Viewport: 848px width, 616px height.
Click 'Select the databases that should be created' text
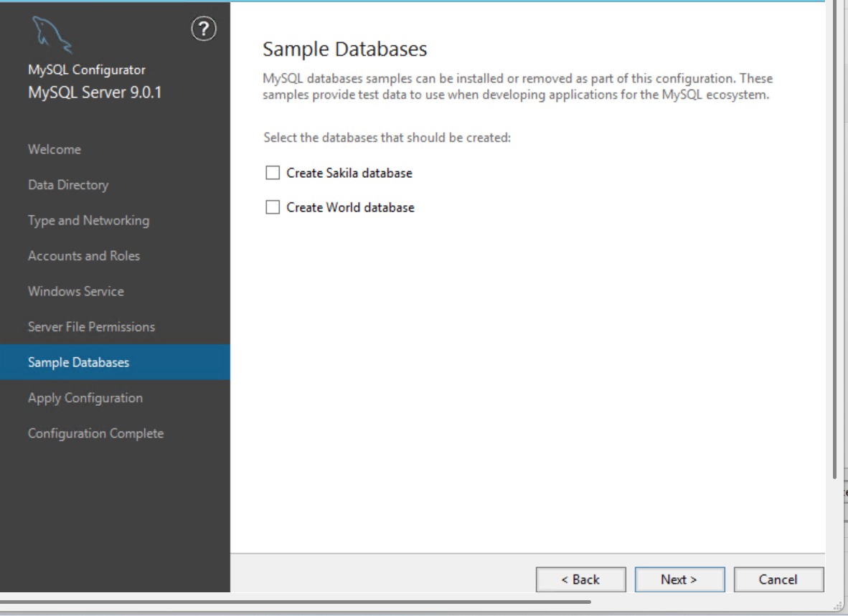click(x=387, y=138)
